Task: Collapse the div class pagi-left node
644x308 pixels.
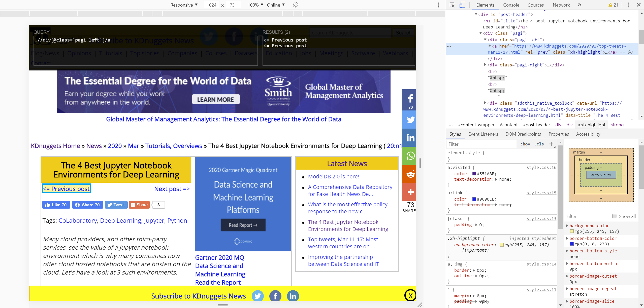Action: (x=485, y=40)
